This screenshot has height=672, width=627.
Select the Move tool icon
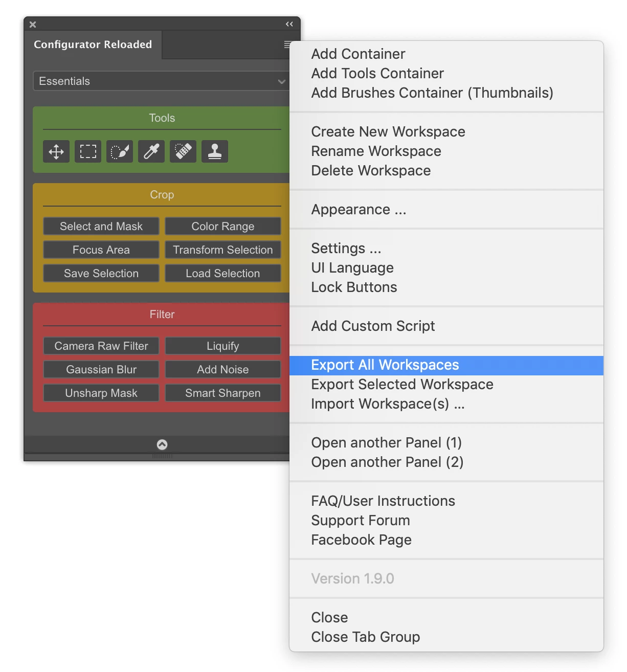[x=56, y=151]
